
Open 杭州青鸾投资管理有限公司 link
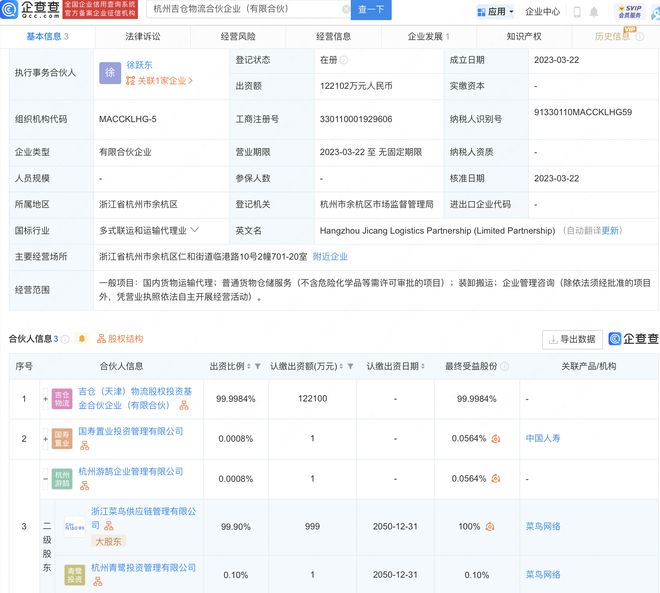tap(144, 568)
